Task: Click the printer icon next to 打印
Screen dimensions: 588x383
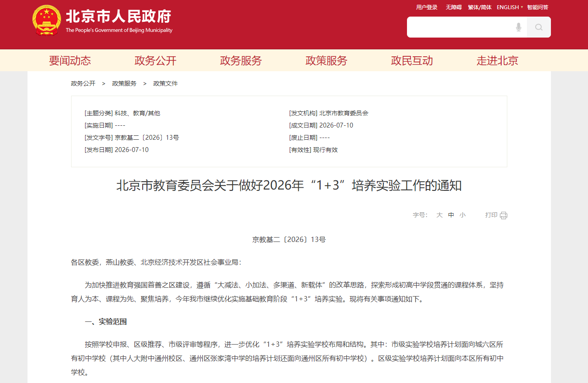Action: coord(503,215)
